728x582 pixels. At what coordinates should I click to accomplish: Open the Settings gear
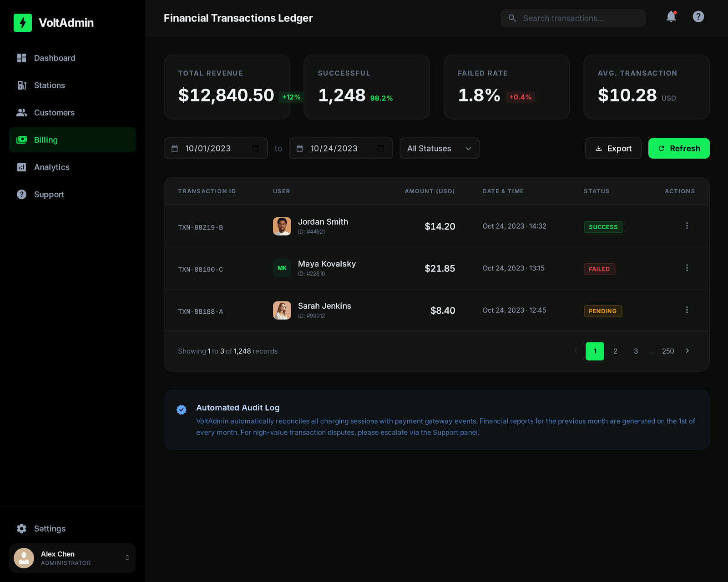(21, 528)
